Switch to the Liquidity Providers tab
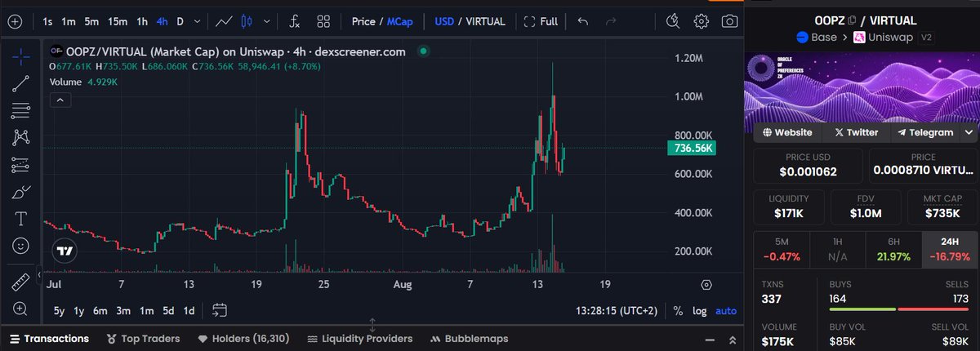 pyautogui.click(x=359, y=338)
